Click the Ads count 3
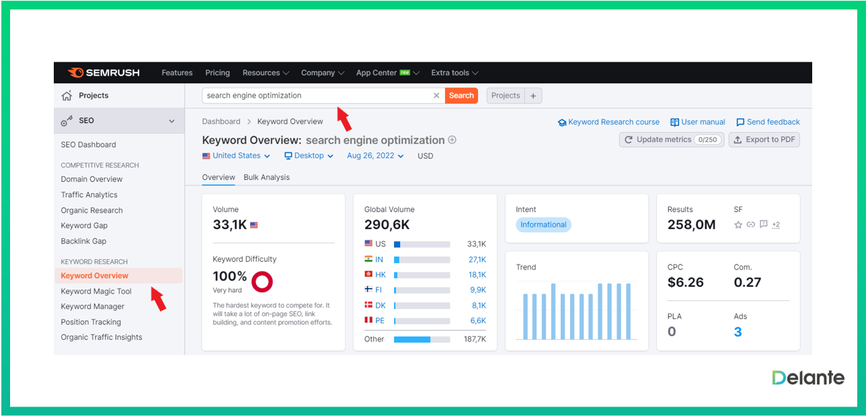868x416 pixels. tap(738, 332)
